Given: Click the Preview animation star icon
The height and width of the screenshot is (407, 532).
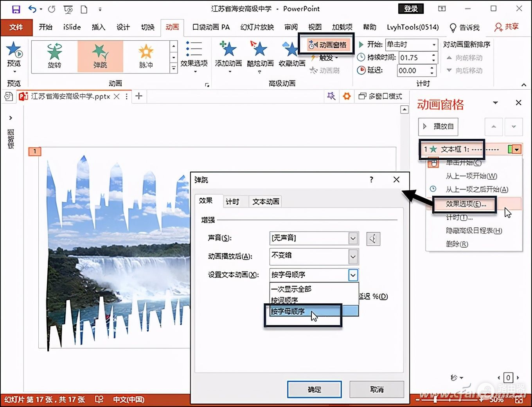Looking at the screenshot, I should click(x=14, y=51).
